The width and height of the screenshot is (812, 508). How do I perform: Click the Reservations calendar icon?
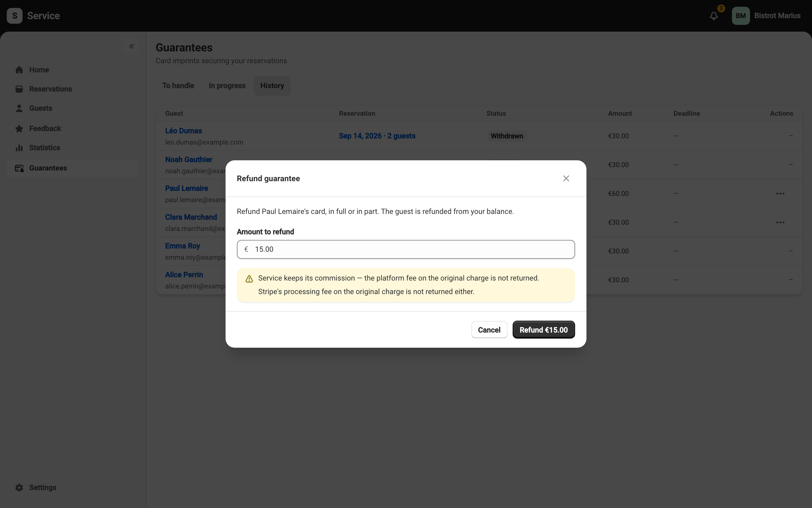[19, 89]
